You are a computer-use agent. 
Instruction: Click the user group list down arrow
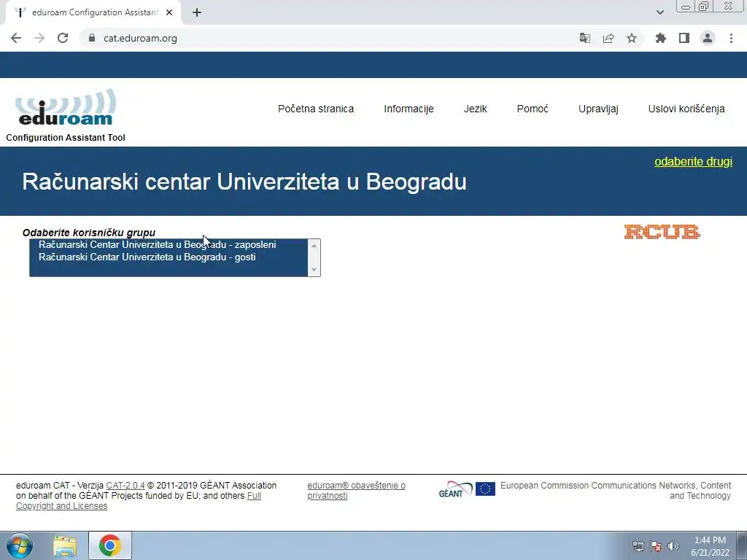(314, 270)
